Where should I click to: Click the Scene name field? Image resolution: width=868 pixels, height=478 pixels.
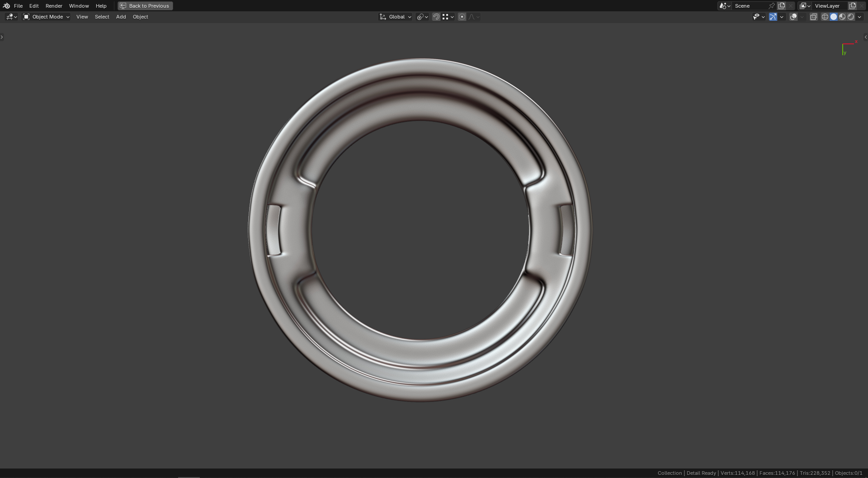(750, 6)
